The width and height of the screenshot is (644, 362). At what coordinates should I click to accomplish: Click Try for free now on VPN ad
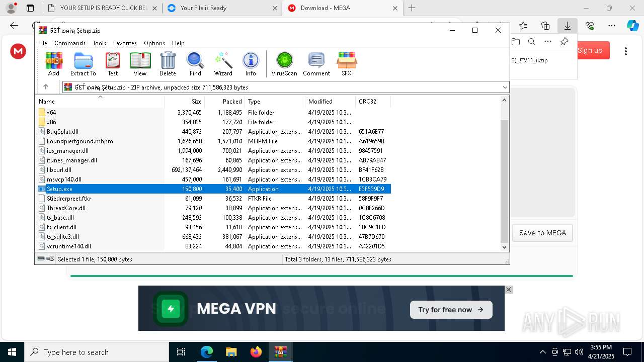click(451, 310)
